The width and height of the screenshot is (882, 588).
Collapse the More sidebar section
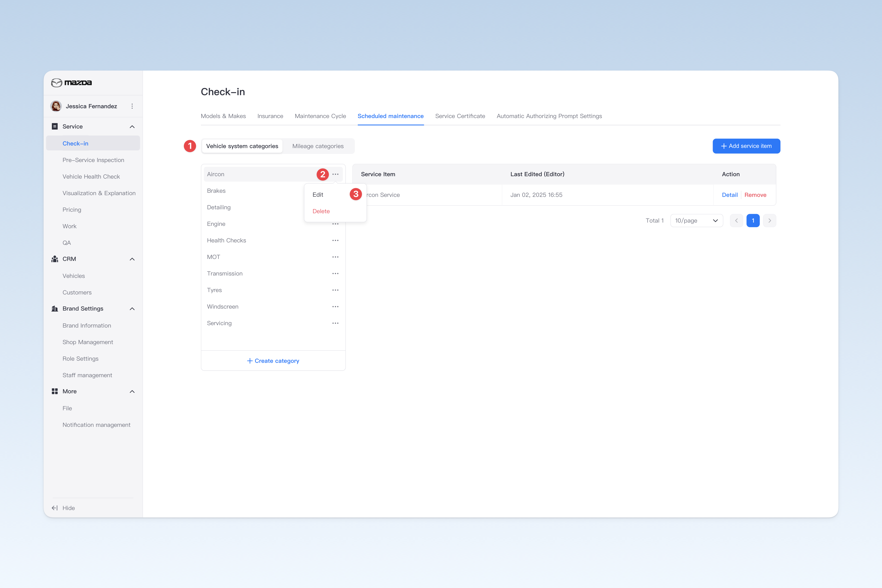tap(132, 392)
